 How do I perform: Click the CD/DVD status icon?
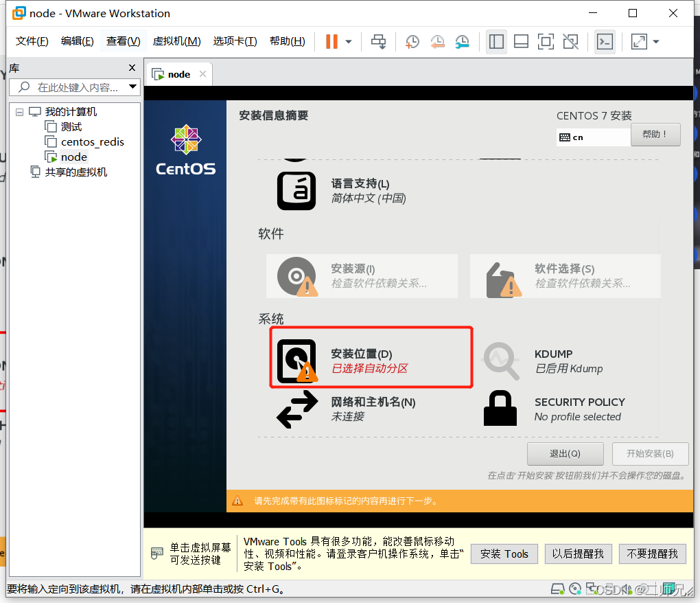(574, 589)
